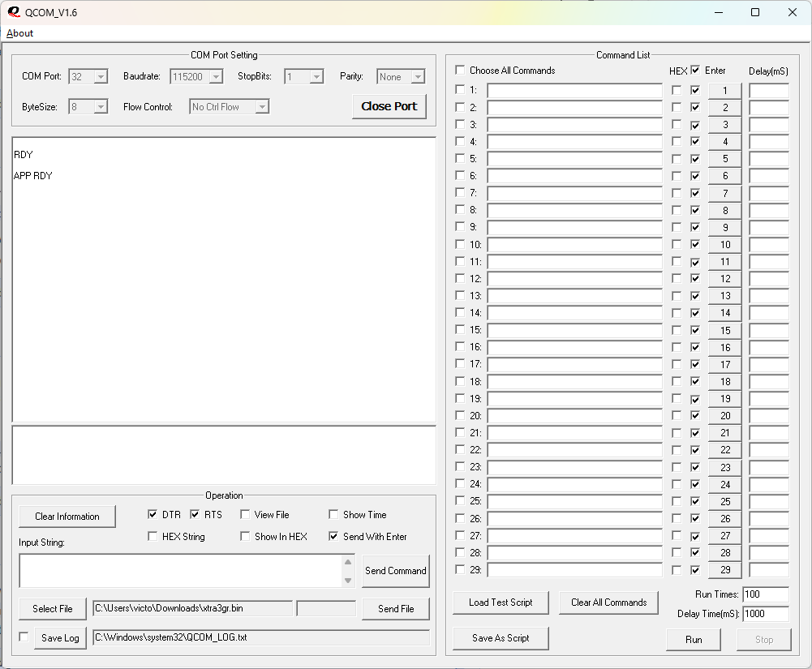Click the Send Command button

[x=395, y=571]
